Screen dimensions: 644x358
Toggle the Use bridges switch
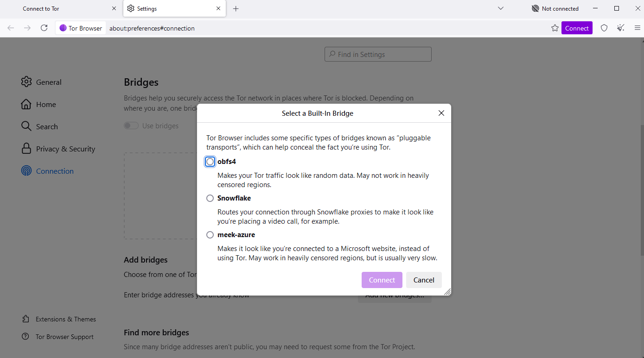(x=131, y=126)
